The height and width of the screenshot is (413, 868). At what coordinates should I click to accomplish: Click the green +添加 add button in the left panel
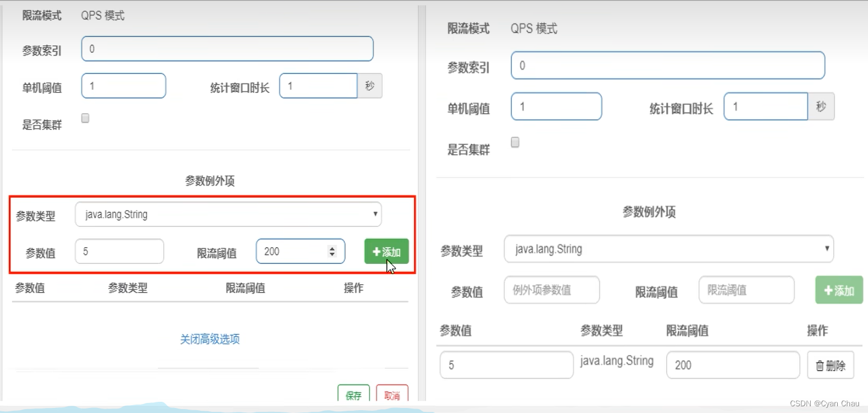(386, 251)
